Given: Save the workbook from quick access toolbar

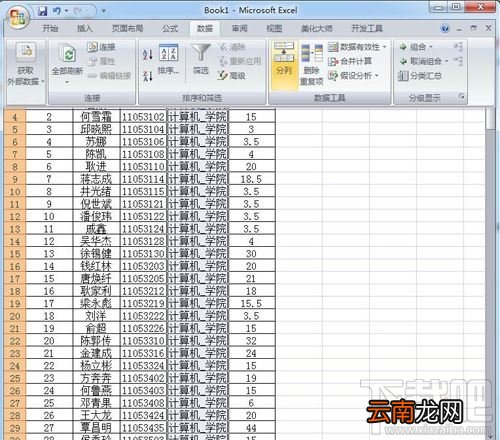Looking at the screenshot, I should click(x=42, y=11).
